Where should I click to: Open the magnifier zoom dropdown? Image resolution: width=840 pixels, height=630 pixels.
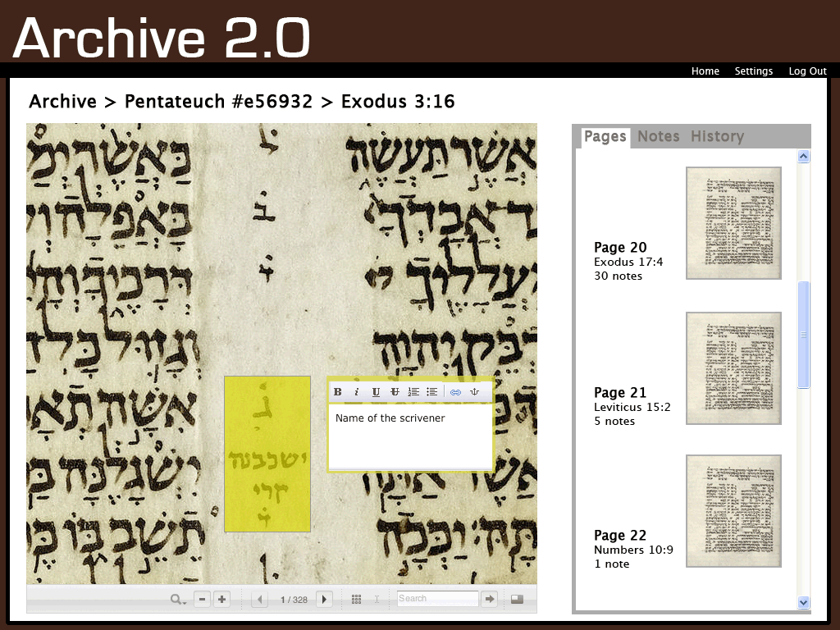pyautogui.click(x=178, y=600)
